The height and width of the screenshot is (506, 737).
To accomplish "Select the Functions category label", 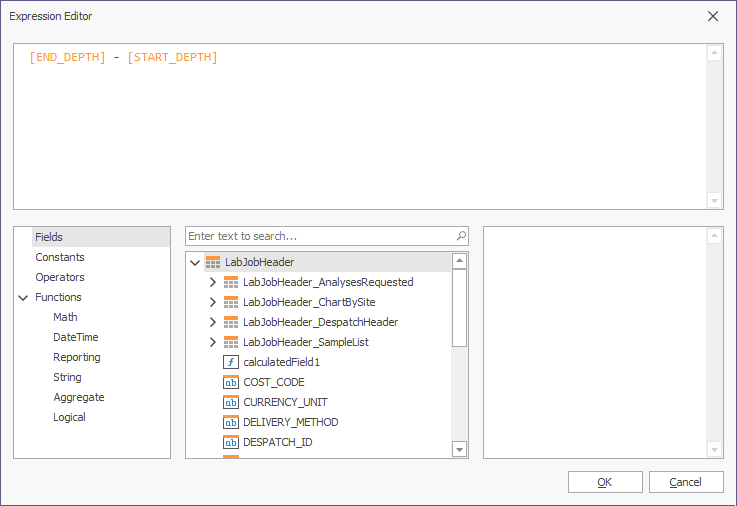I will [58, 297].
